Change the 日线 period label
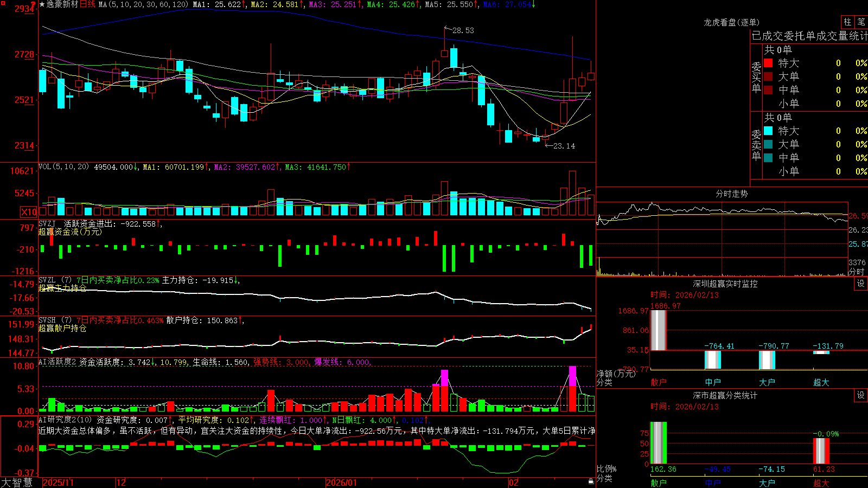The image size is (868, 488). click(x=87, y=4)
